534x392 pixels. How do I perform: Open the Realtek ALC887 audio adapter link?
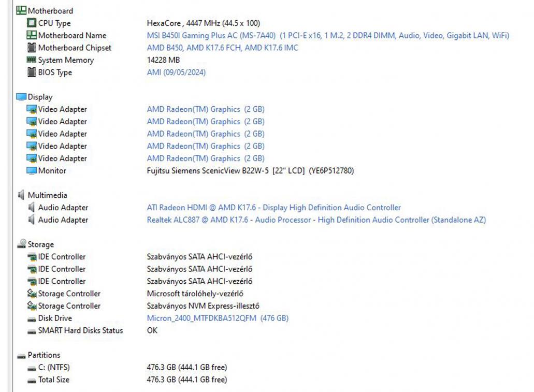[316, 220]
